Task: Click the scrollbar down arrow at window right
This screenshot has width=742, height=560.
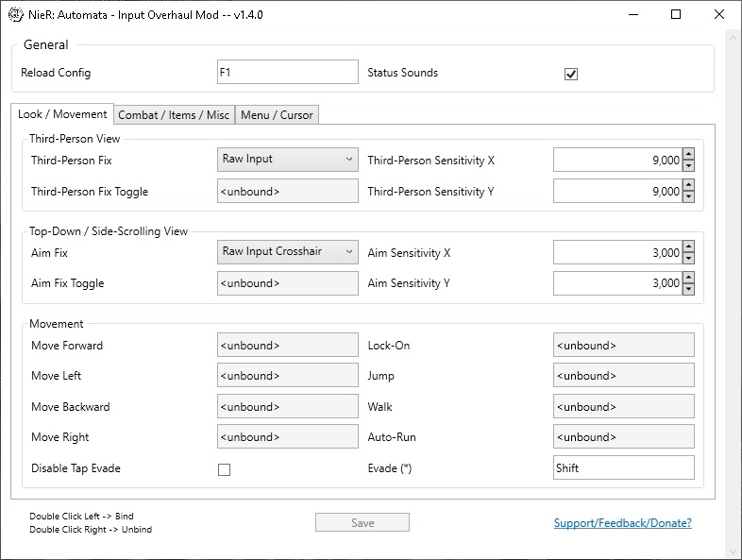Action: click(733, 551)
